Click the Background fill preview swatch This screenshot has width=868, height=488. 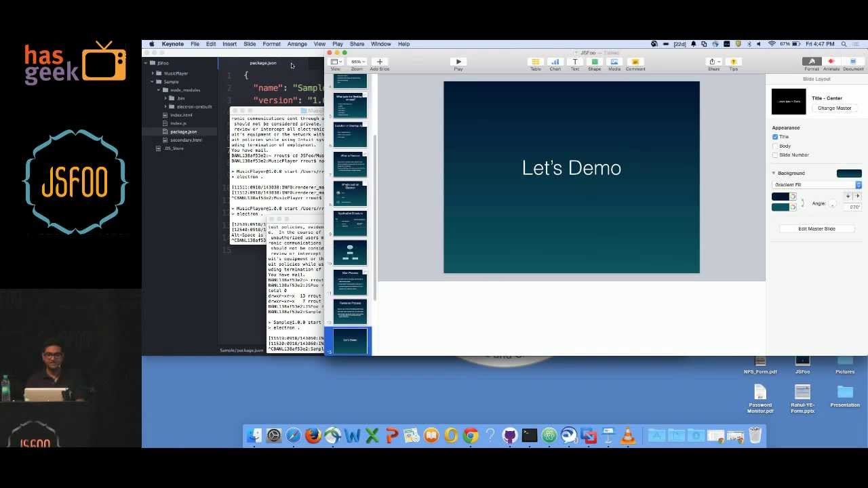tap(849, 174)
